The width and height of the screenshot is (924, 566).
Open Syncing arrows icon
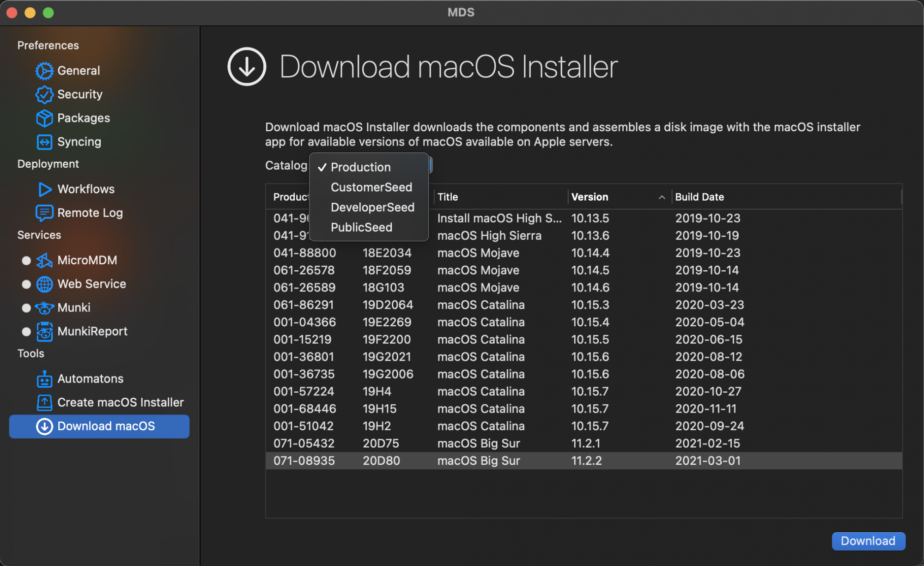tap(44, 142)
